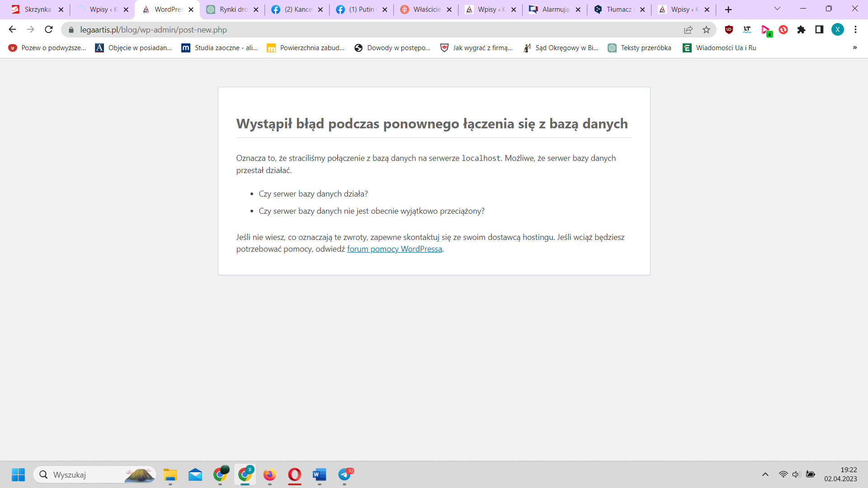The image size is (868, 488).
Task: Open the uBlock Origin shield extension
Action: (x=729, y=30)
